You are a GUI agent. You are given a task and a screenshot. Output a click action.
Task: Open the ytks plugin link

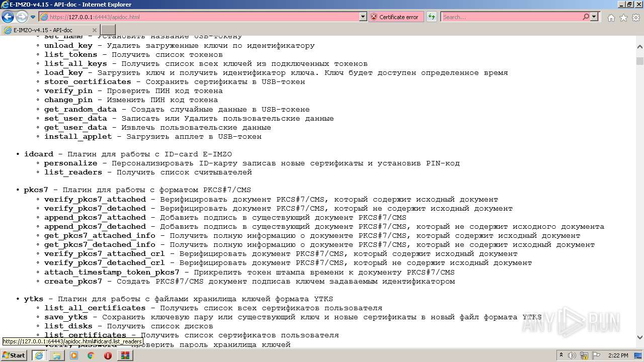click(34, 299)
